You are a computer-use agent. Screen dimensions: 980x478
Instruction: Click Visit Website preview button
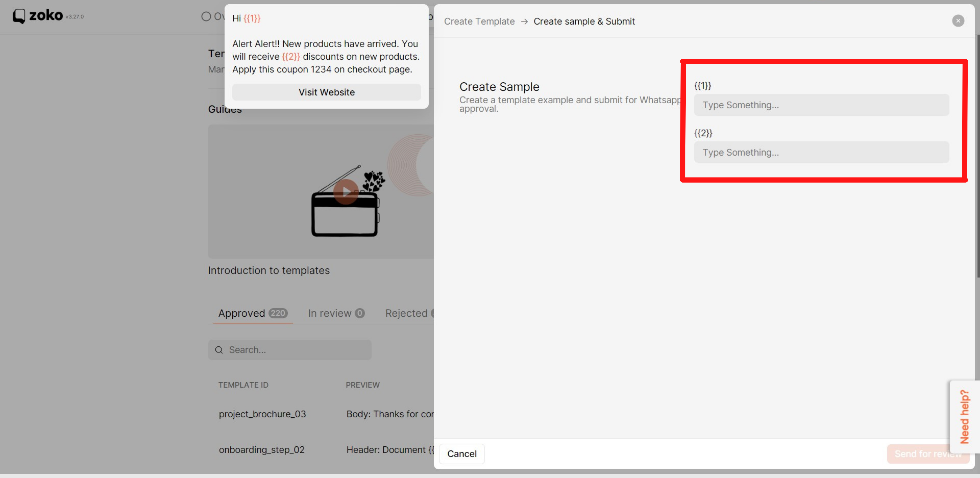326,92
